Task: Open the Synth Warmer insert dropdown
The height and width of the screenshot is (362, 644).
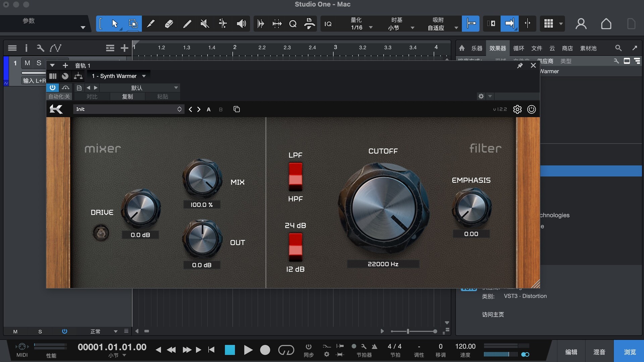Action: coord(144,76)
